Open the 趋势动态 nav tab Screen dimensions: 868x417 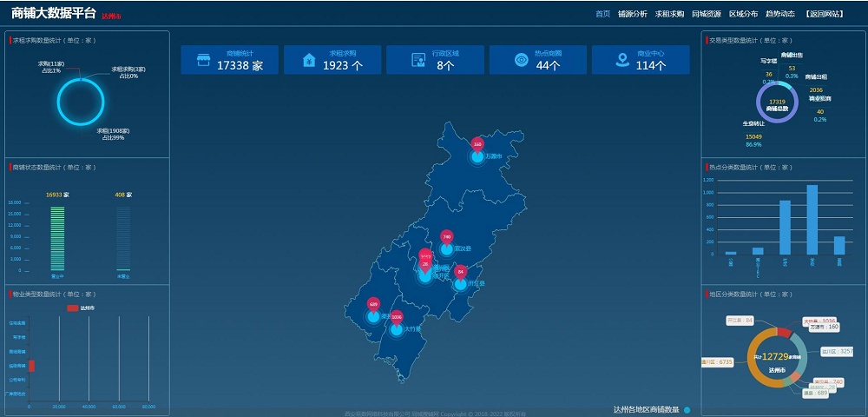(x=780, y=14)
